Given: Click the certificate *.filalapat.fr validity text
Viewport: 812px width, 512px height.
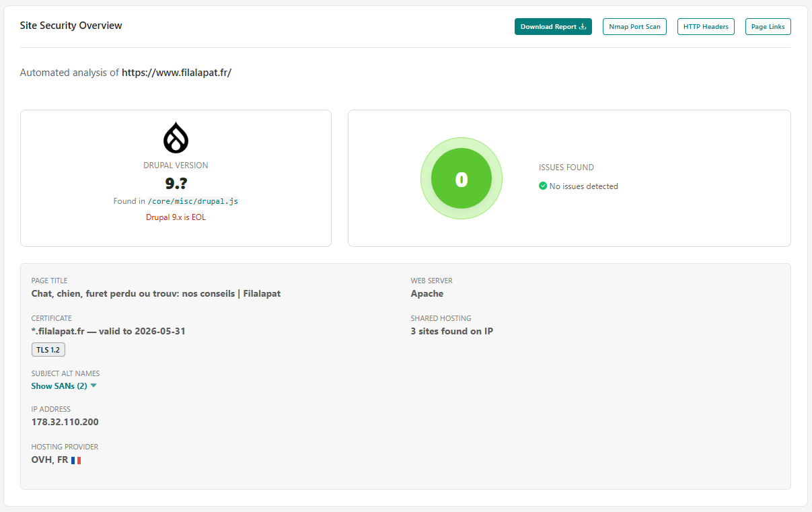Looking at the screenshot, I should (108, 331).
